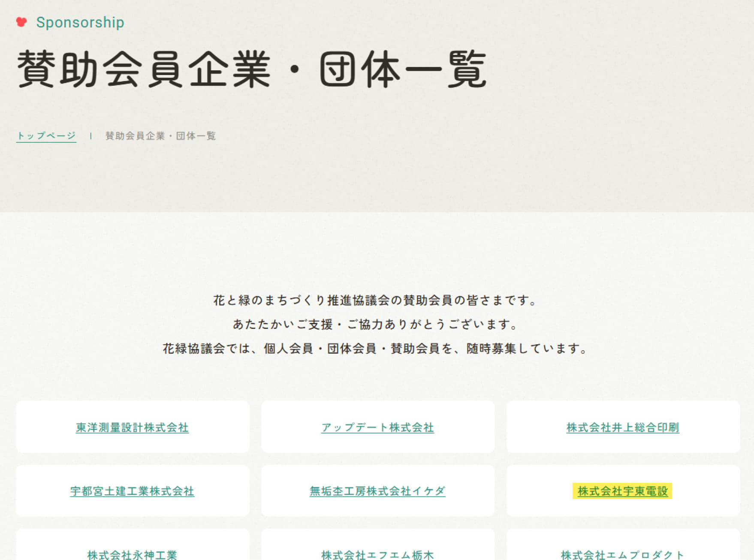Click the breadcrumb separator after トップページ
754x560 pixels.
(x=91, y=136)
